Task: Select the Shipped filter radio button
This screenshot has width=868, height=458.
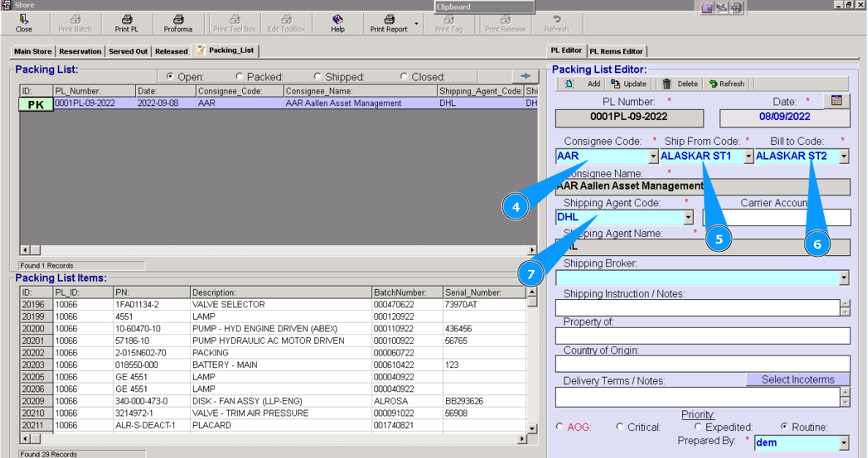Action: (318, 77)
